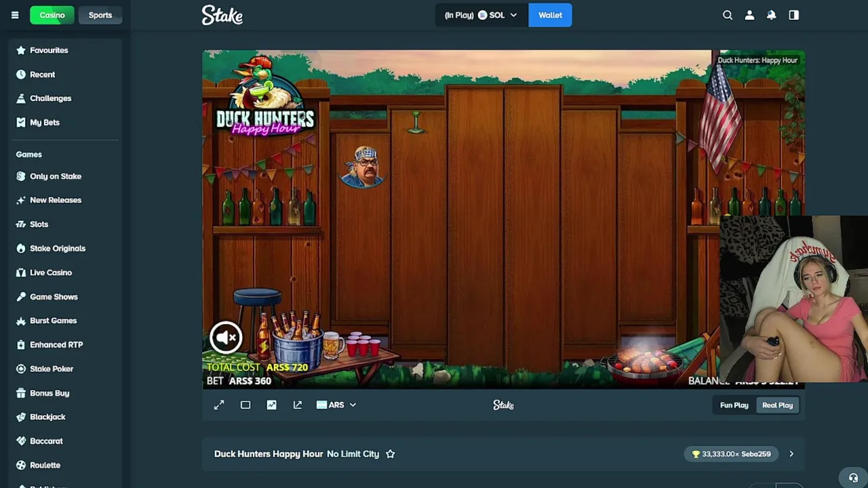Click the blue Wallet button
This screenshot has width=868, height=488.
click(x=550, y=15)
